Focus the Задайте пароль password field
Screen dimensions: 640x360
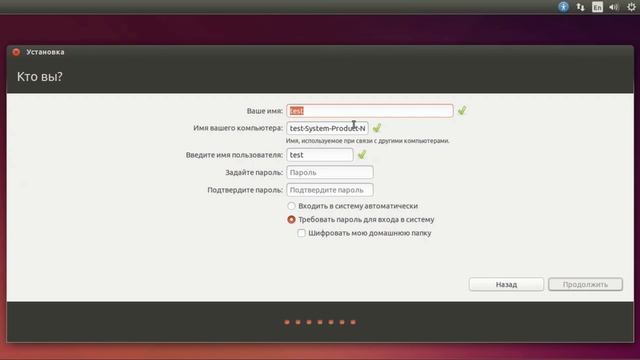[330, 172]
